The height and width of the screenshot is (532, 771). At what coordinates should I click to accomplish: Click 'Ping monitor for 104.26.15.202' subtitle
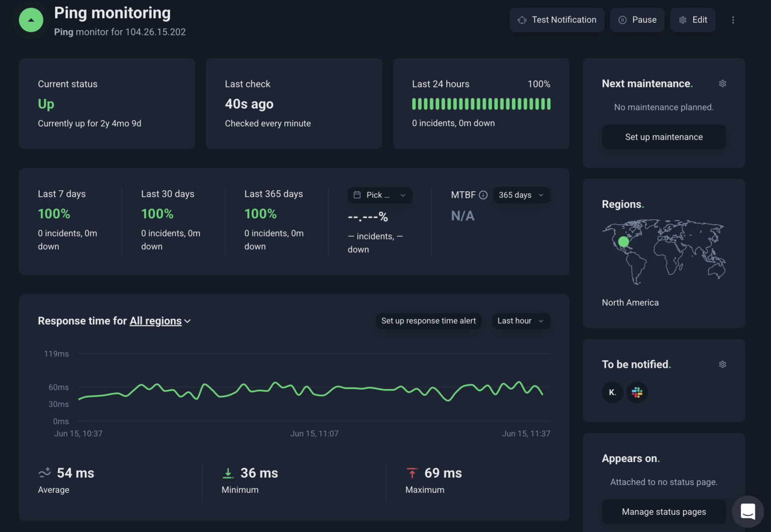(x=120, y=32)
